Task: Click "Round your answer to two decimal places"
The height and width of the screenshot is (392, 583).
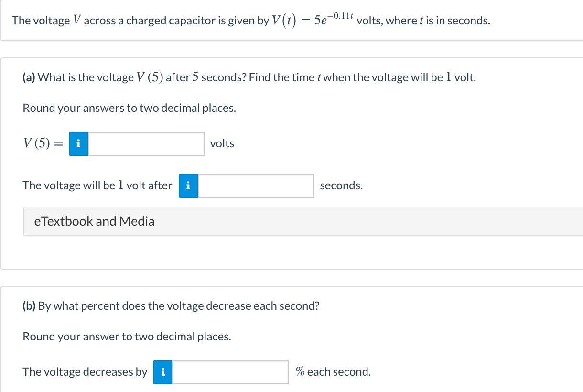Action: [x=127, y=337]
